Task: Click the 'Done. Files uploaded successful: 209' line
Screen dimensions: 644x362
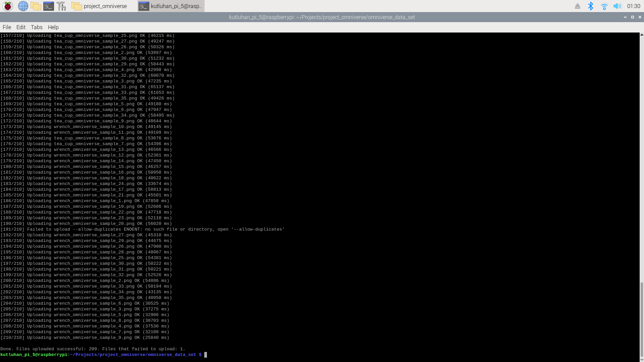Action: 93,349
